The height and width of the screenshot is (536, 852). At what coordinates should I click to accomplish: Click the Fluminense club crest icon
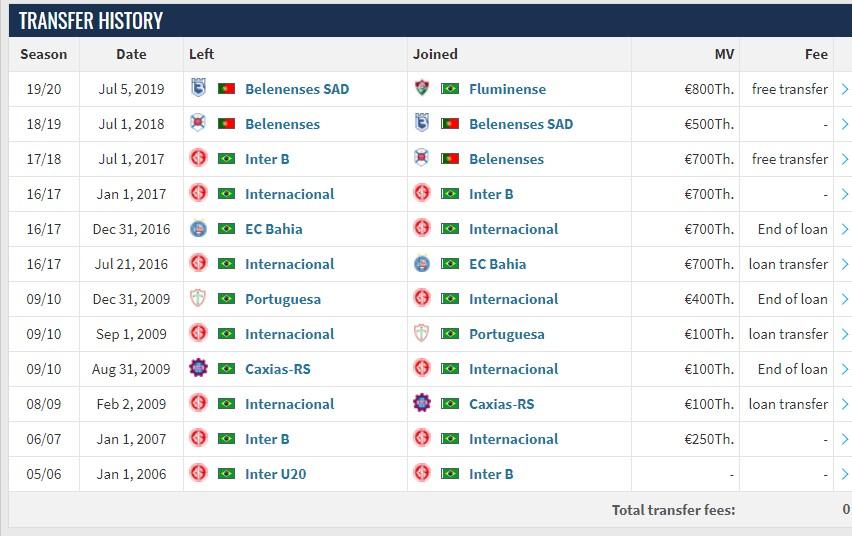422,89
